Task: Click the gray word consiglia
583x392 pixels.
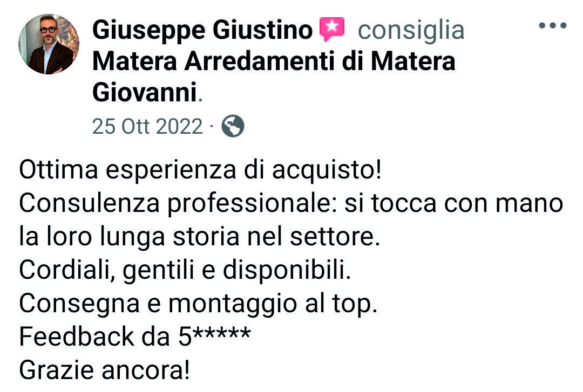Action: (411, 30)
